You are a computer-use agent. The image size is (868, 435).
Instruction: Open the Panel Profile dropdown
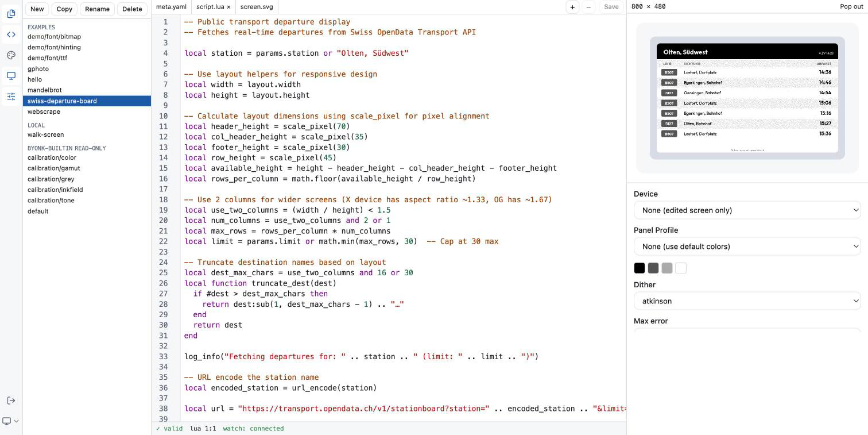747,247
